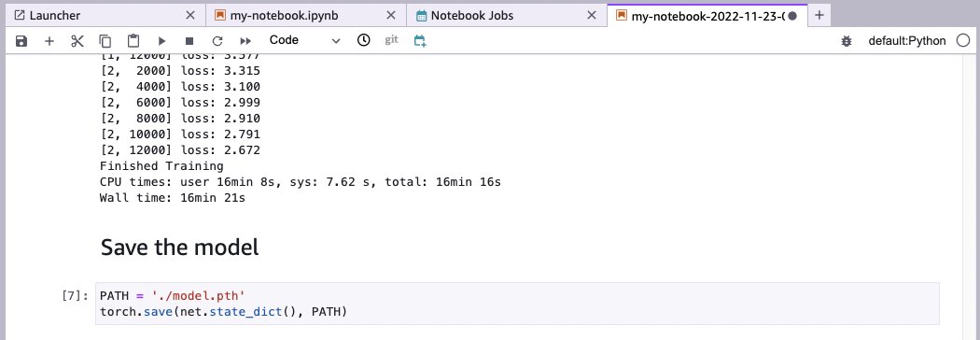Interrupt the kernel with the stop icon

[x=189, y=41]
